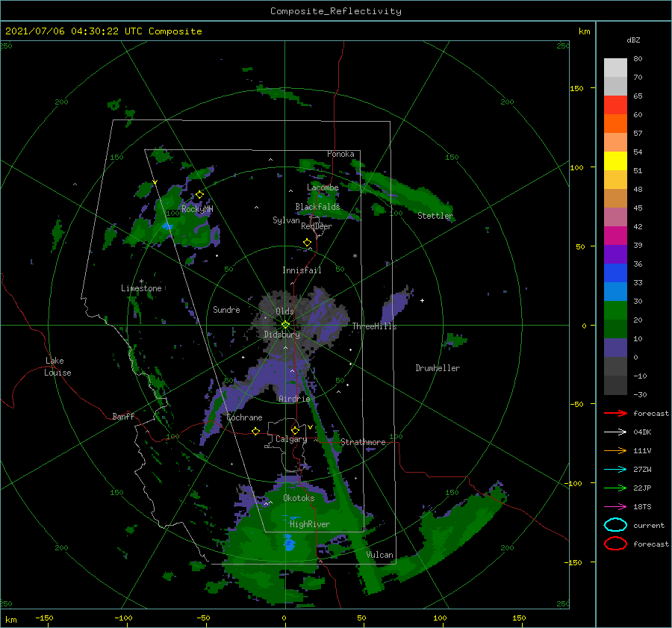Click the Sundre label
Viewport: 672px width, 628px height.
tap(226, 309)
